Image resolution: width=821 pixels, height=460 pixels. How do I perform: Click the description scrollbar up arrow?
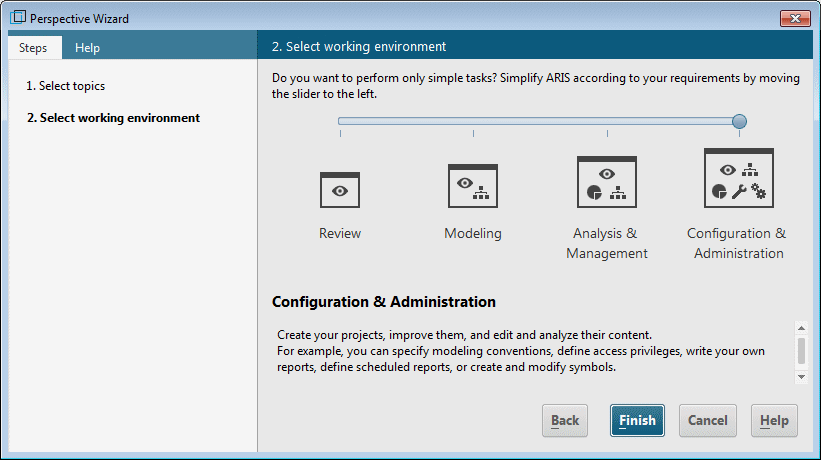pos(801,328)
